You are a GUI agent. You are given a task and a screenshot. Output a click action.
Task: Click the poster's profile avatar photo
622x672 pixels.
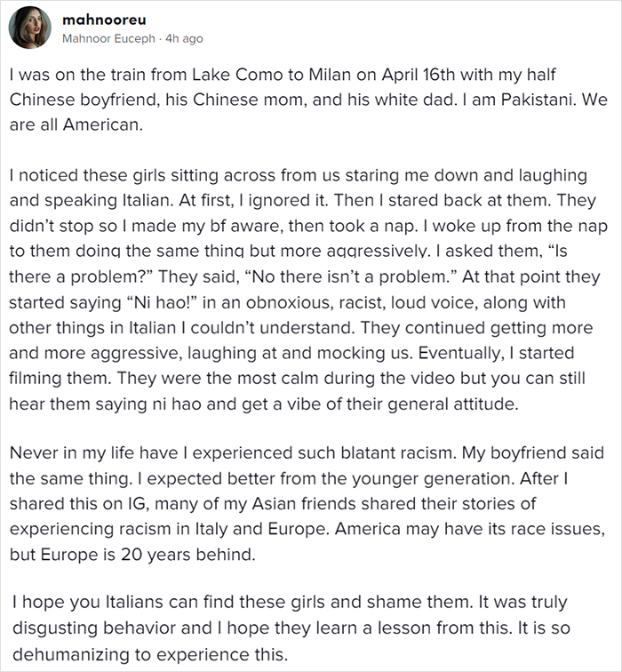point(29,28)
